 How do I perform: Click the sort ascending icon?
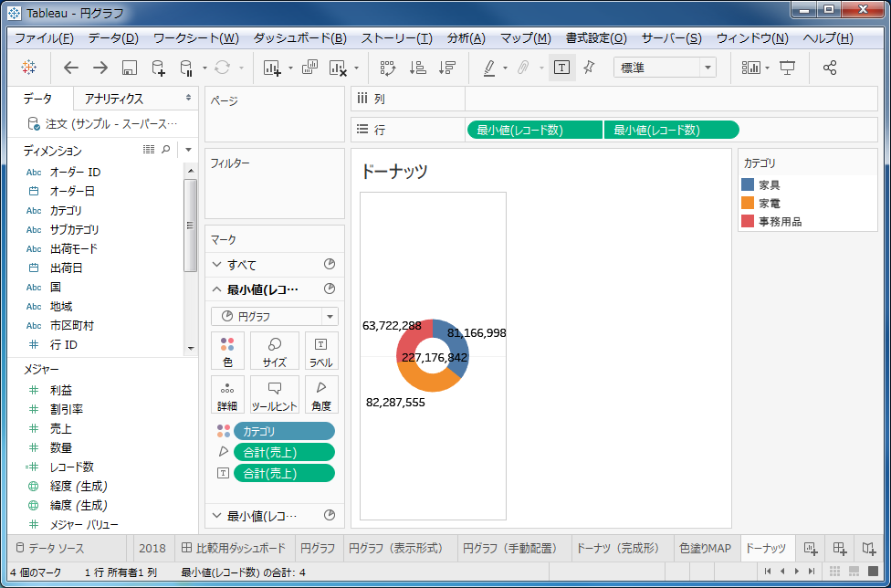click(417, 68)
